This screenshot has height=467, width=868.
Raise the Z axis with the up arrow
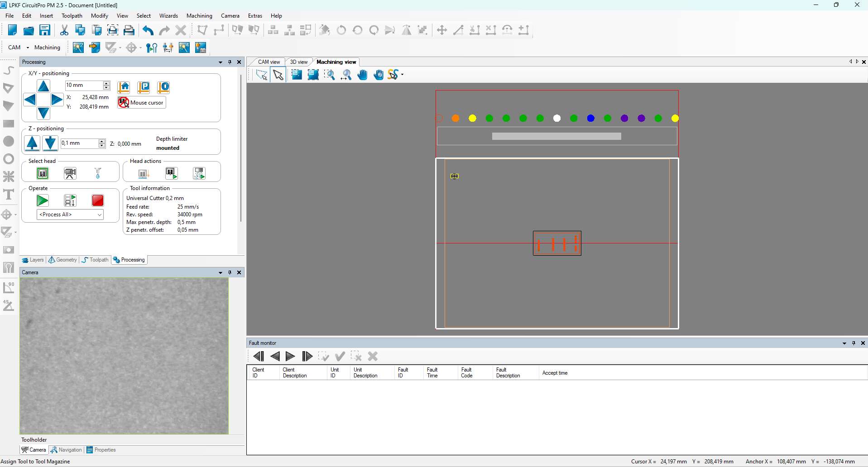32,143
